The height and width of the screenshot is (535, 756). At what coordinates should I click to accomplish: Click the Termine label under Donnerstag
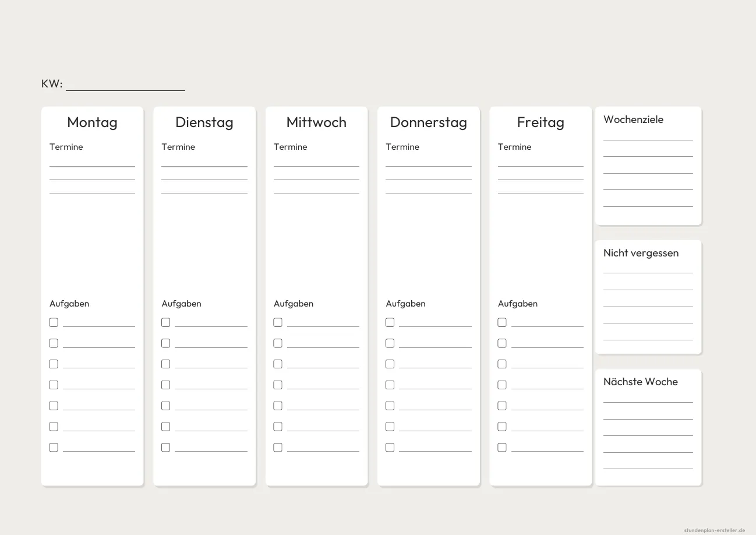(402, 147)
